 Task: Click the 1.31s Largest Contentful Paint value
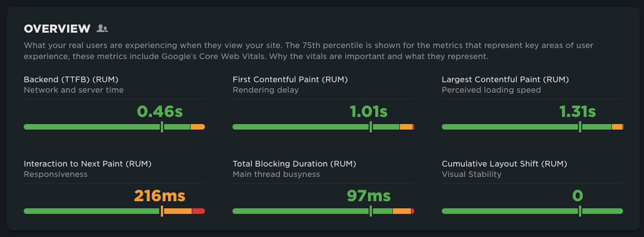pos(577,112)
